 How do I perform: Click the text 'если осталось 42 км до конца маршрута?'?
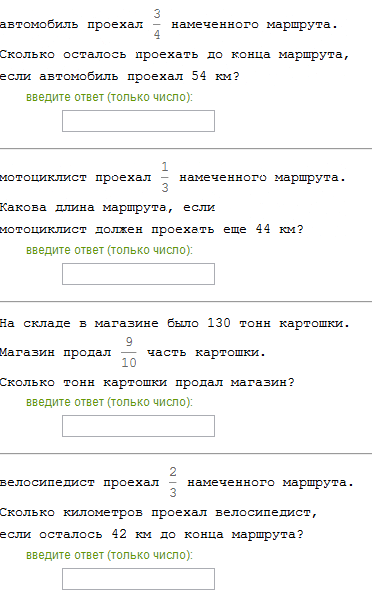152,534
